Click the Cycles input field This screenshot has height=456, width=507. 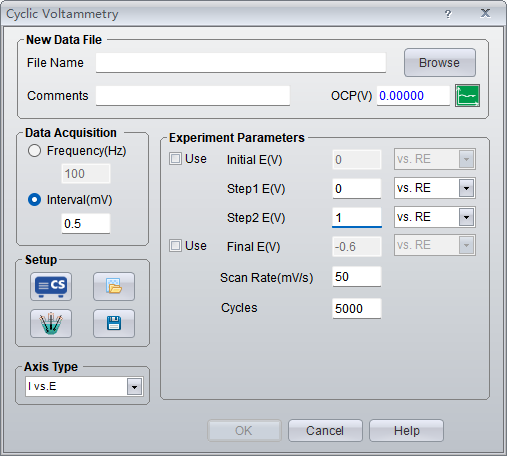click(x=357, y=308)
